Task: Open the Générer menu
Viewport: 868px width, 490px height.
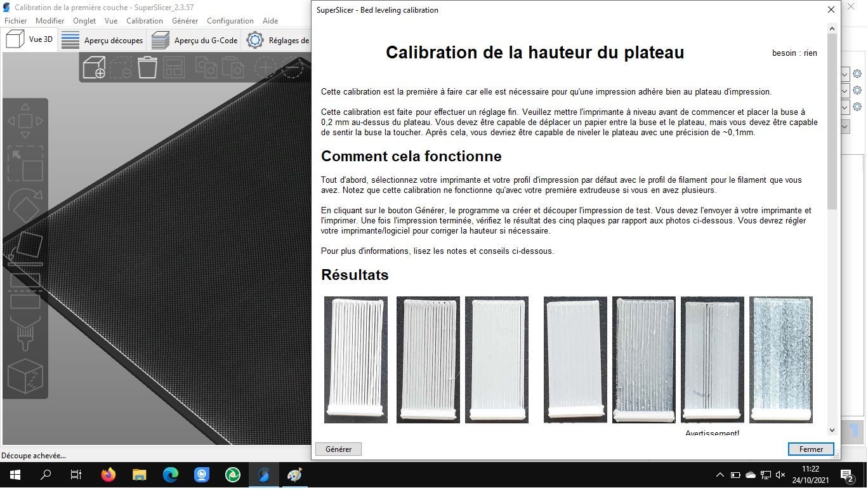Action: click(x=185, y=21)
